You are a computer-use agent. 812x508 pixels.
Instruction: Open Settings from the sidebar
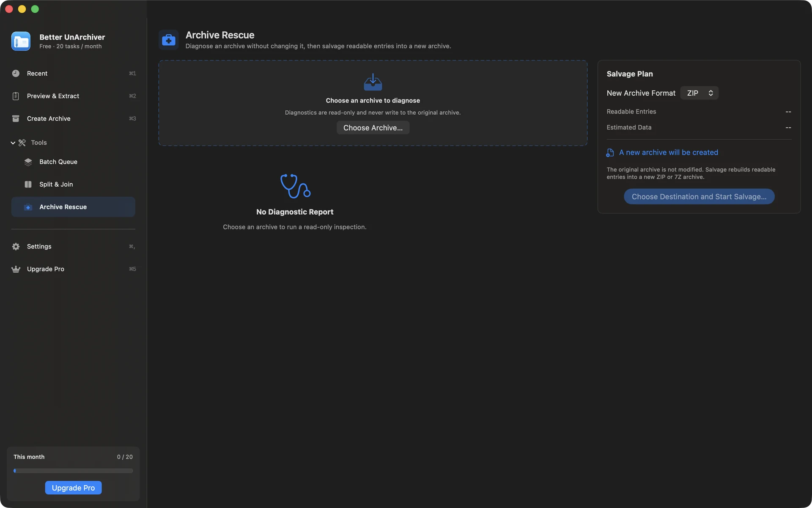[x=73, y=246]
